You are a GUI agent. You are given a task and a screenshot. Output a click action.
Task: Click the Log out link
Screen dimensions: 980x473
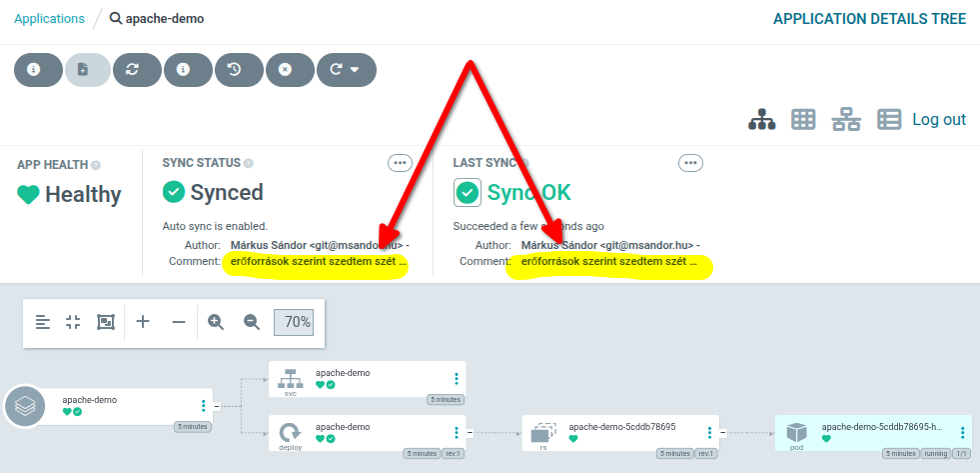click(x=939, y=119)
